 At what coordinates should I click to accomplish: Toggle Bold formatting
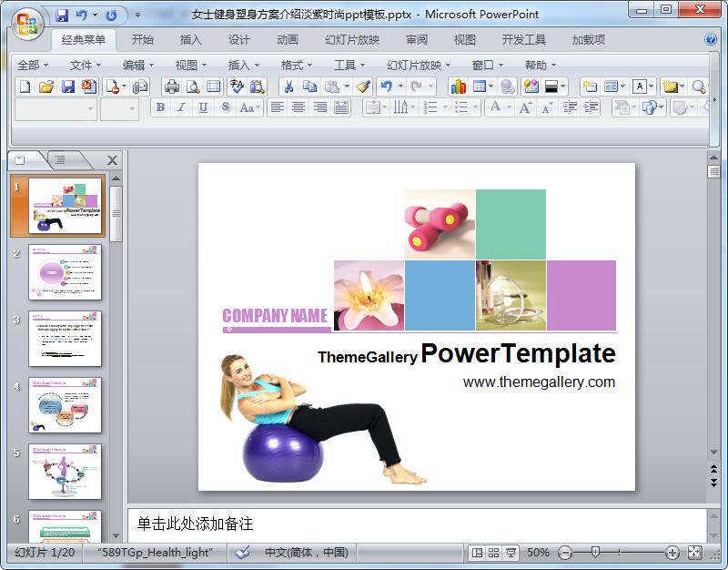pyautogui.click(x=161, y=107)
